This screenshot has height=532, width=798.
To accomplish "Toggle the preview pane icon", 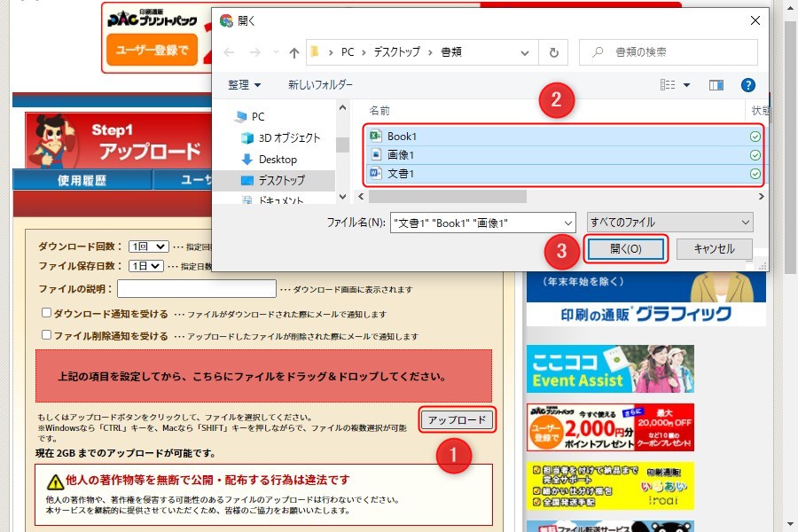I will tap(716, 85).
